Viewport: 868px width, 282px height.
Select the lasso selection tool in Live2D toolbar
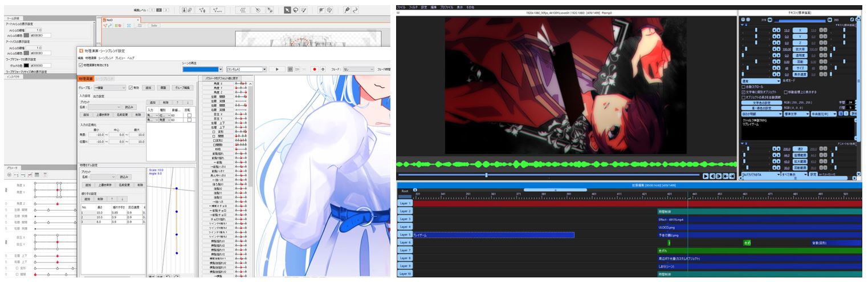click(x=295, y=10)
